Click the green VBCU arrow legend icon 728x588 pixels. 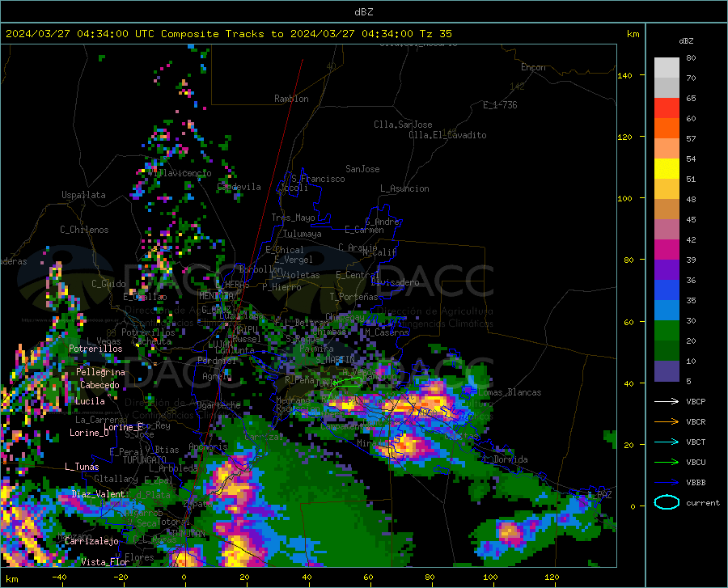coord(667,462)
